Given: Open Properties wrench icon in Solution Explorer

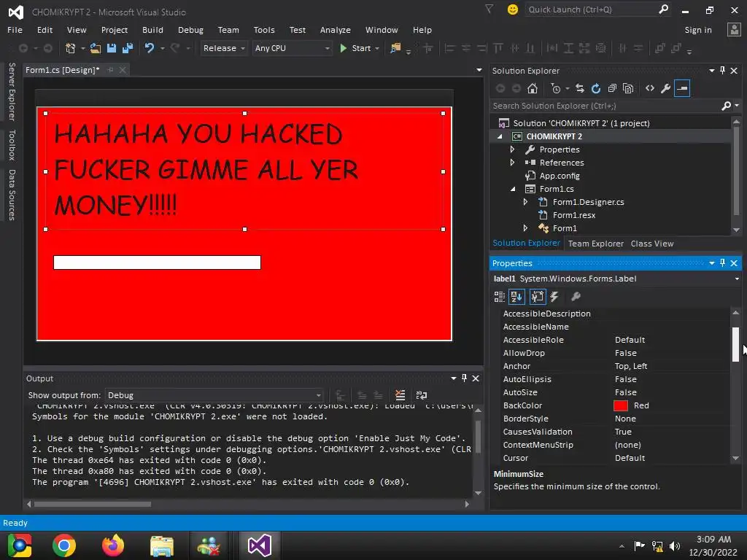Looking at the screenshot, I should pos(666,88).
